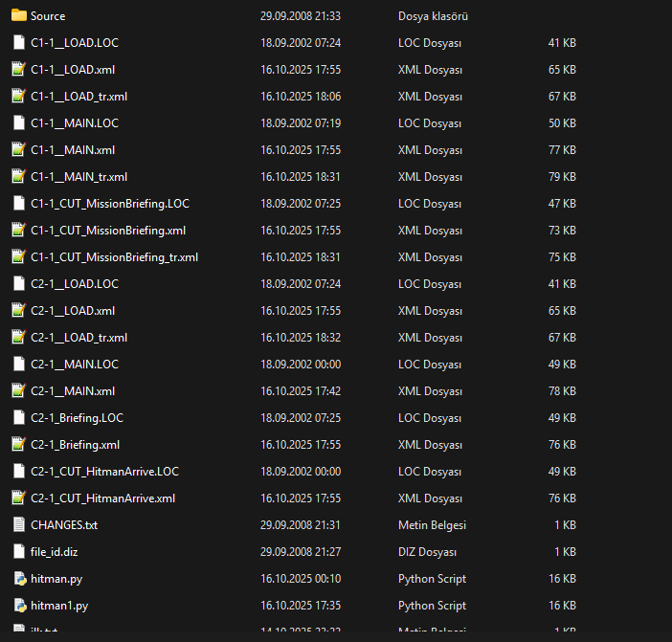Click the type label Metin Belgesi for CHANGES.txt

432,525
